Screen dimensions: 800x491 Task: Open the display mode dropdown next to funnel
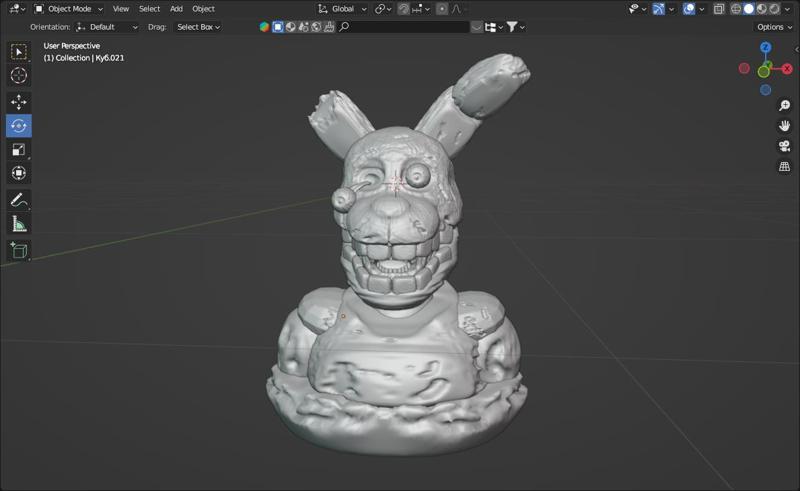(494, 27)
